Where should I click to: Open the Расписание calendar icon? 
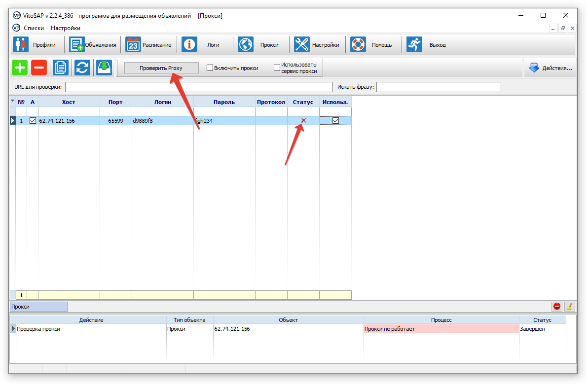click(x=133, y=45)
